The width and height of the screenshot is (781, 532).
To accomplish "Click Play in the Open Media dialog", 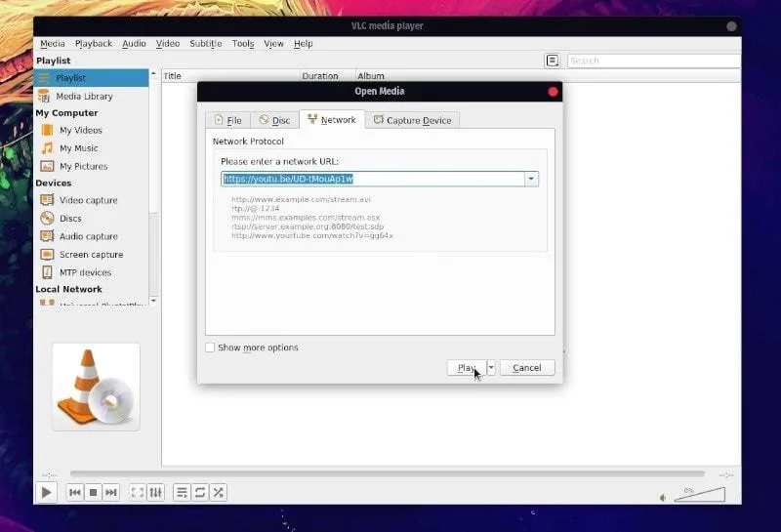I will [x=467, y=367].
